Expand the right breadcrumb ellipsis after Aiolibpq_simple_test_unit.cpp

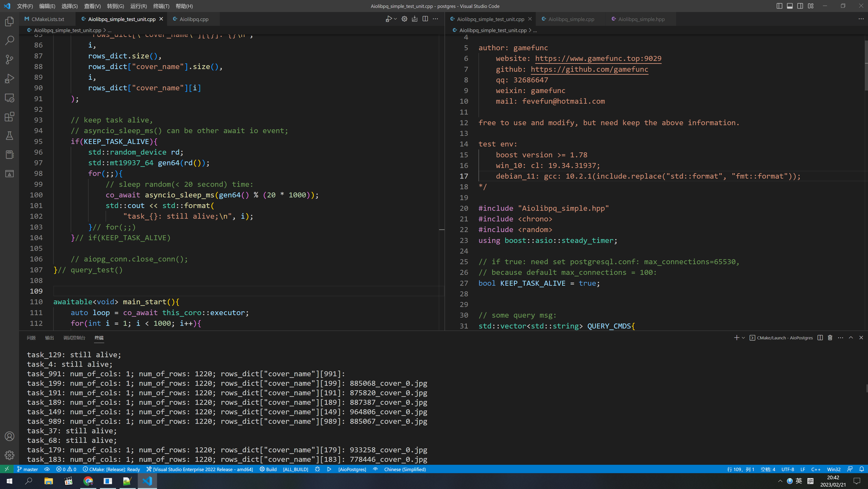(535, 30)
